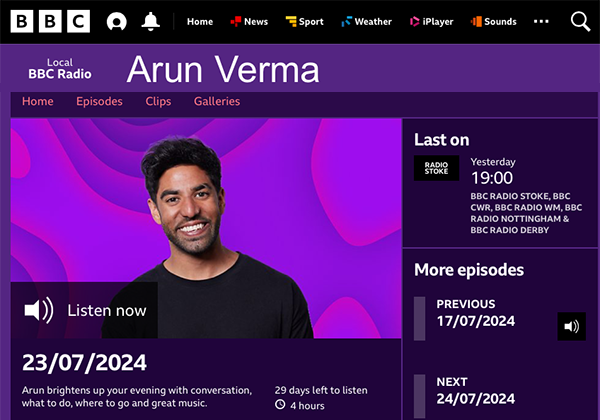This screenshot has width=600, height=420.
Task: Click the Listen now speaker icon
Action: (x=39, y=310)
